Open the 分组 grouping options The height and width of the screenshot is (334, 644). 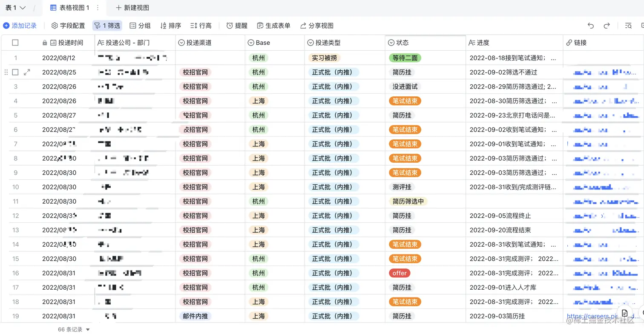click(x=140, y=26)
